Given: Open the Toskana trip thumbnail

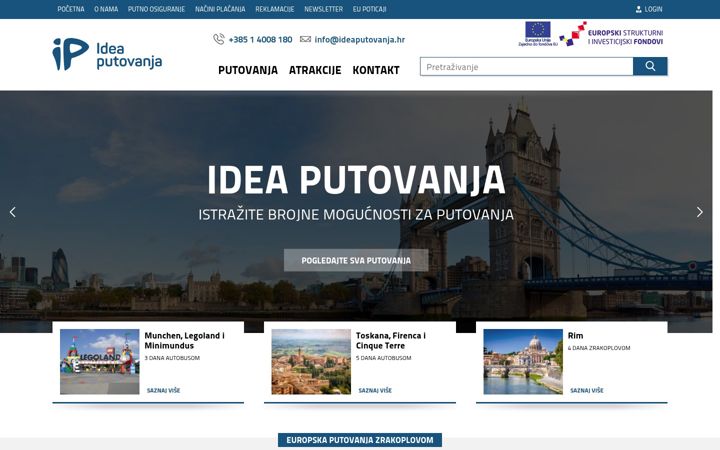Looking at the screenshot, I should tap(311, 361).
